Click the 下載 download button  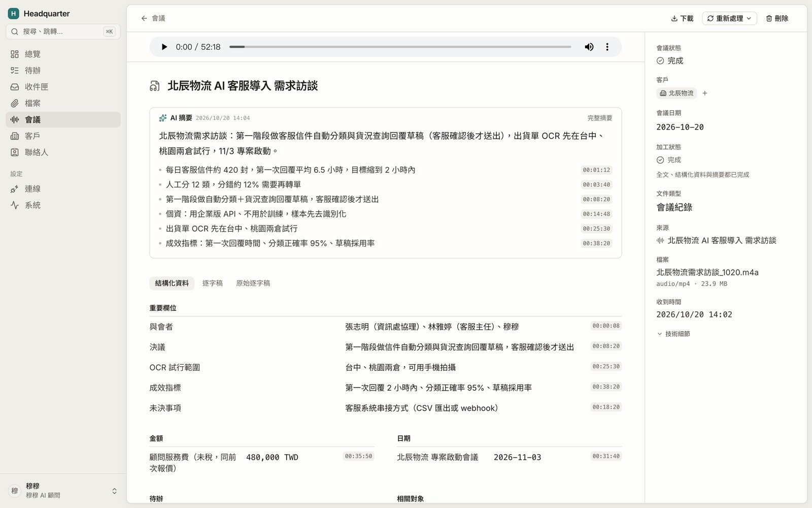coord(682,18)
